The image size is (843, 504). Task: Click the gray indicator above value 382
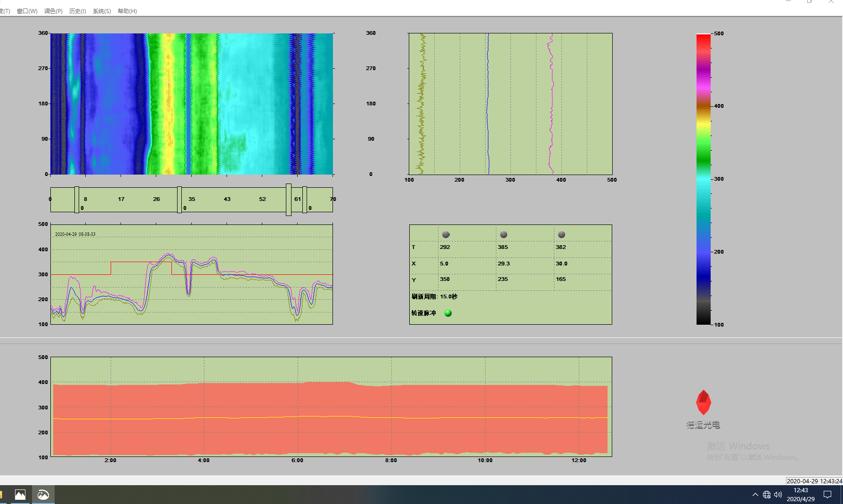click(561, 234)
